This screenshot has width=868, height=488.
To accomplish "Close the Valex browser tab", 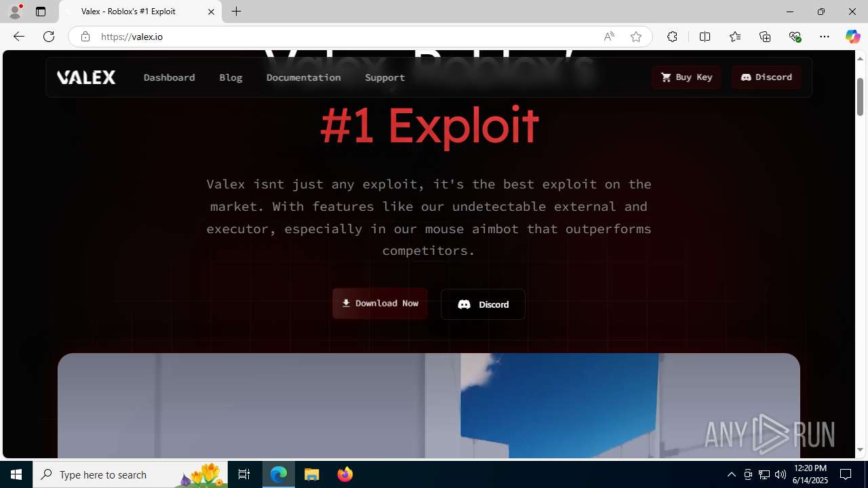I will [211, 12].
